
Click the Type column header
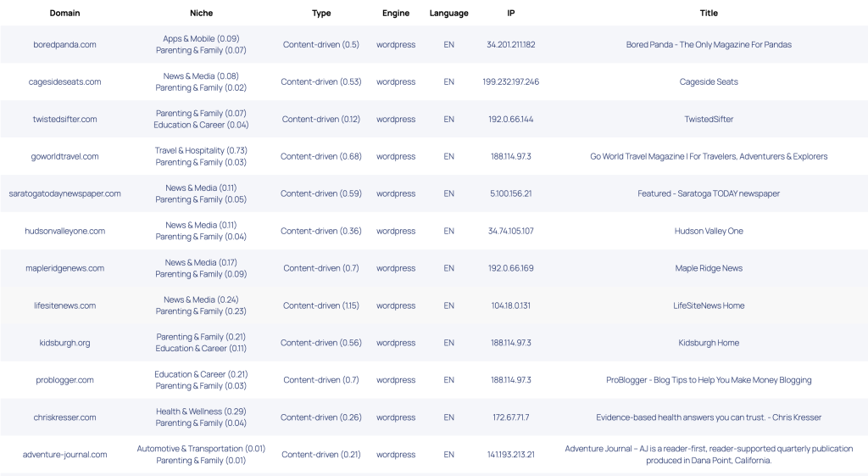pos(321,13)
